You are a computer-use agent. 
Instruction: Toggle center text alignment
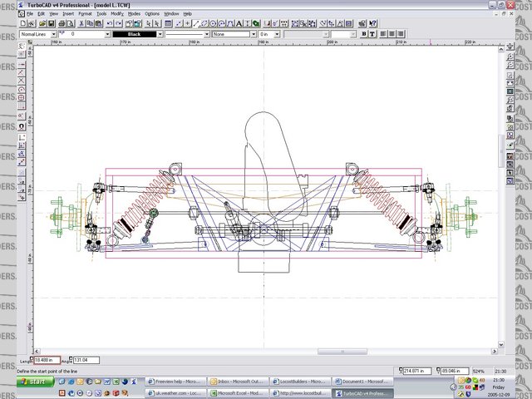pos(392,34)
